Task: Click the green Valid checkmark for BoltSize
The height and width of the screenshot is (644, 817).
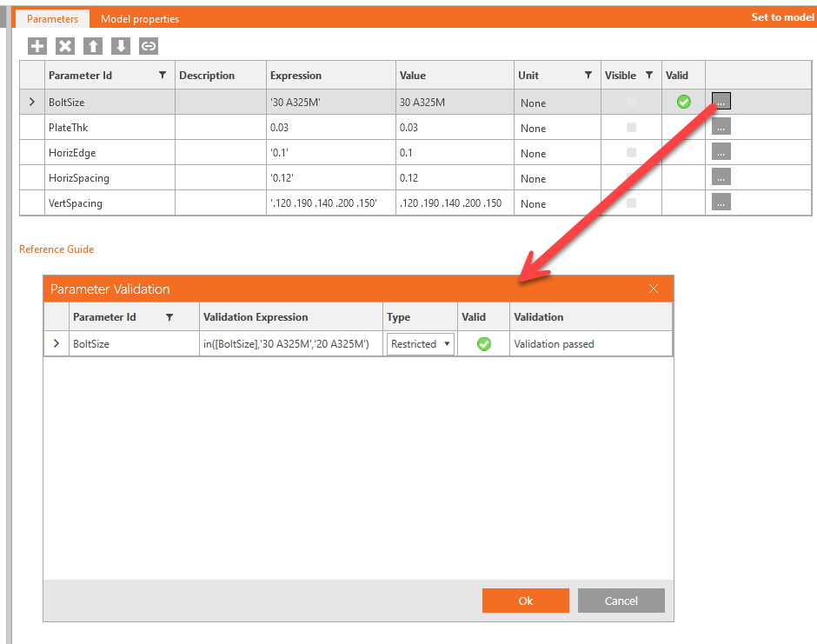Action: (683, 102)
